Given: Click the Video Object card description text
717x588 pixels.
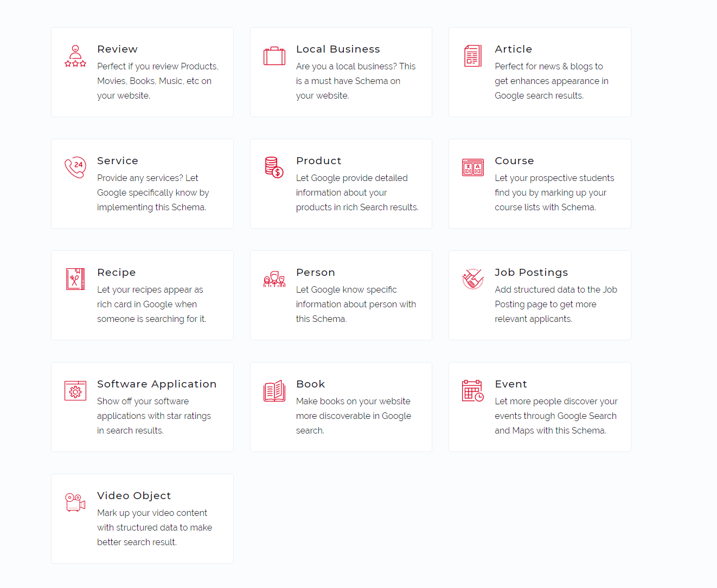Looking at the screenshot, I should tap(154, 527).
